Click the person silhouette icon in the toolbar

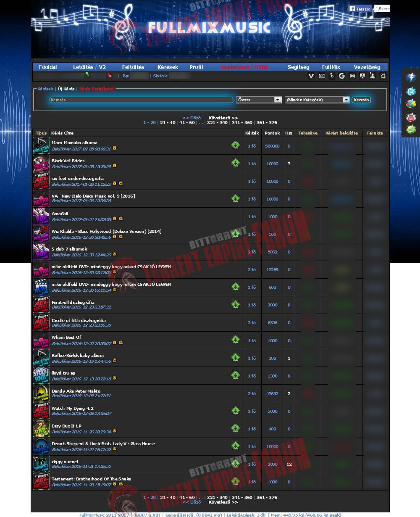(x=373, y=76)
